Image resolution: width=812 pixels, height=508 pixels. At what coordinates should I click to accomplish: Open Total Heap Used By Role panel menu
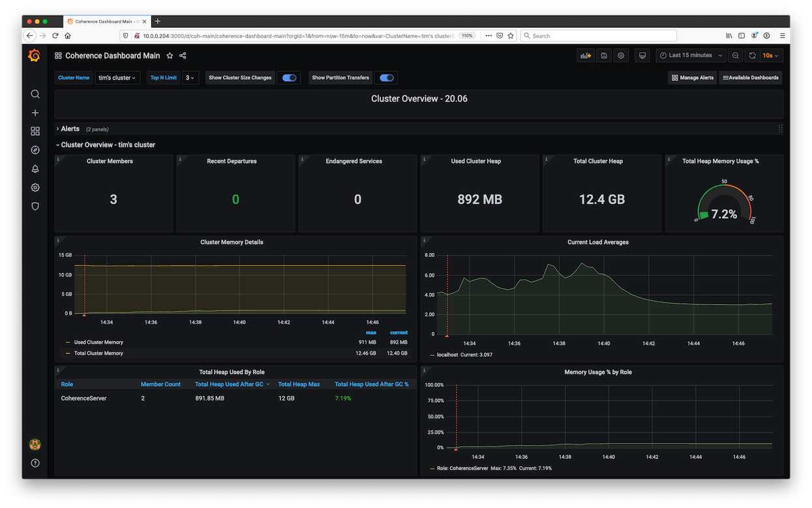click(x=232, y=372)
